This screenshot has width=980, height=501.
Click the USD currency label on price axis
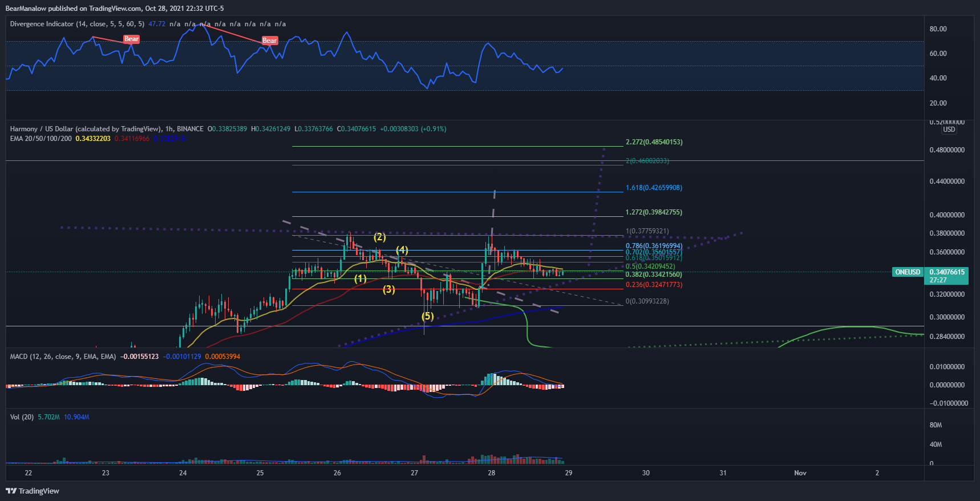point(949,130)
